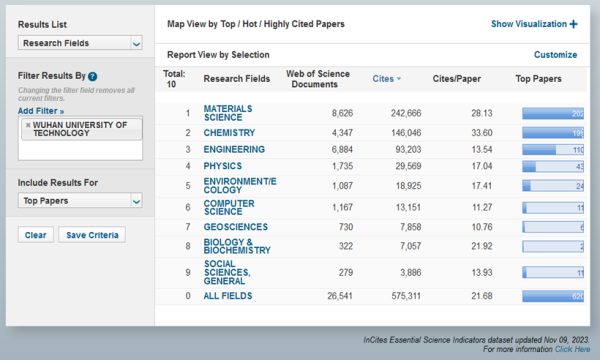Viewport: 600px width, 360px height.
Task: Click the Environment/Ecology top papers bar
Action: 553,186
